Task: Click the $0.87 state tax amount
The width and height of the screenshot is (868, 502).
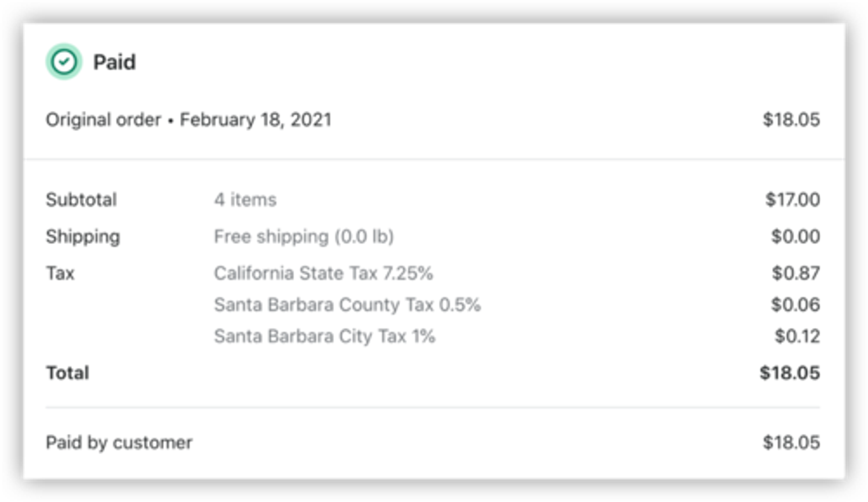Action: (796, 274)
